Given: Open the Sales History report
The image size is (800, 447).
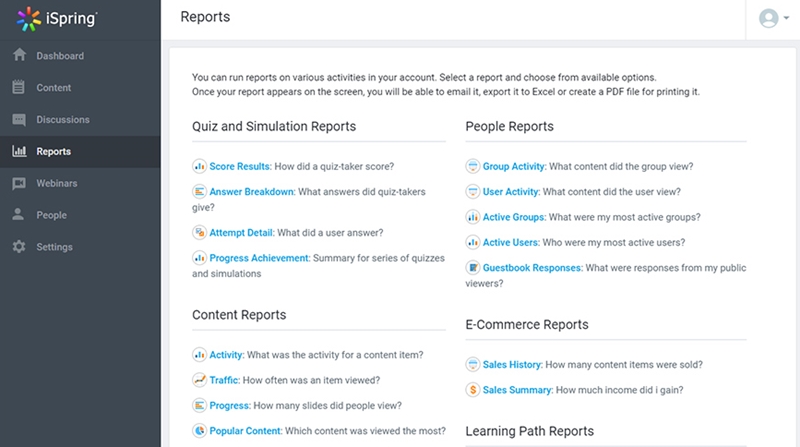Looking at the screenshot, I should click(x=516, y=365).
